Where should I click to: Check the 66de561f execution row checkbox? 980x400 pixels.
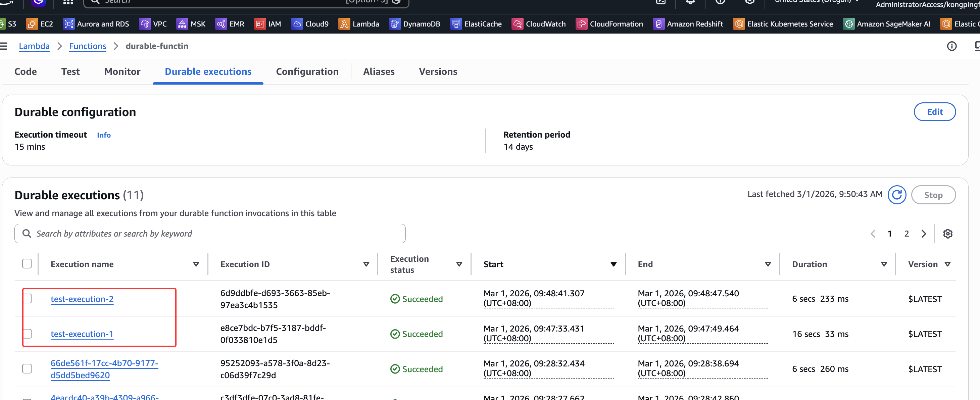click(27, 368)
